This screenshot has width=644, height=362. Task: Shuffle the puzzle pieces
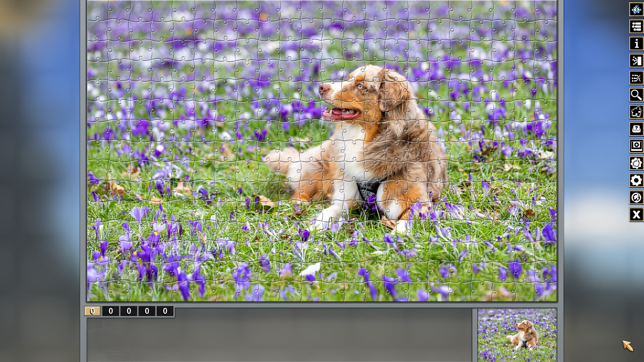pos(636,9)
